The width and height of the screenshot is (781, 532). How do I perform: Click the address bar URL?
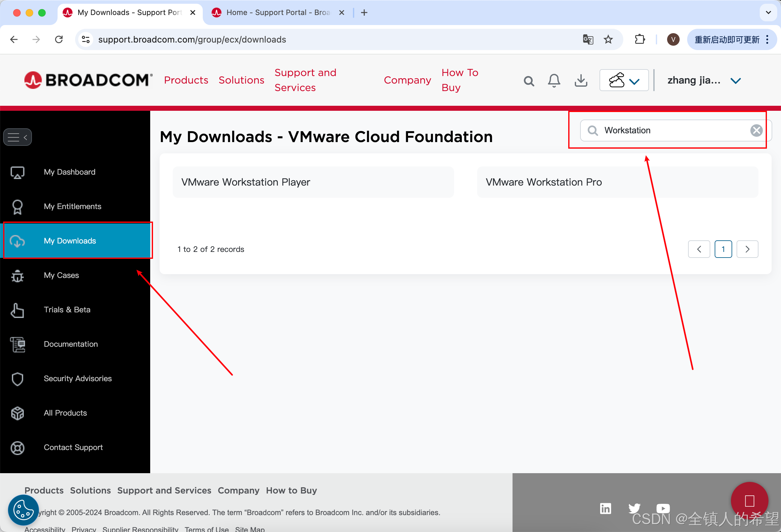point(192,40)
